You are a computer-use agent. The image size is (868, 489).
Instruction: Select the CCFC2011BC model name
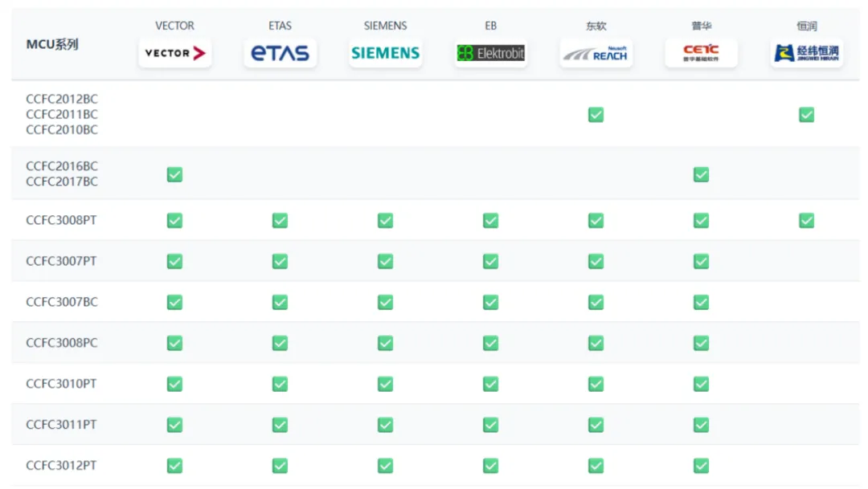point(62,115)
